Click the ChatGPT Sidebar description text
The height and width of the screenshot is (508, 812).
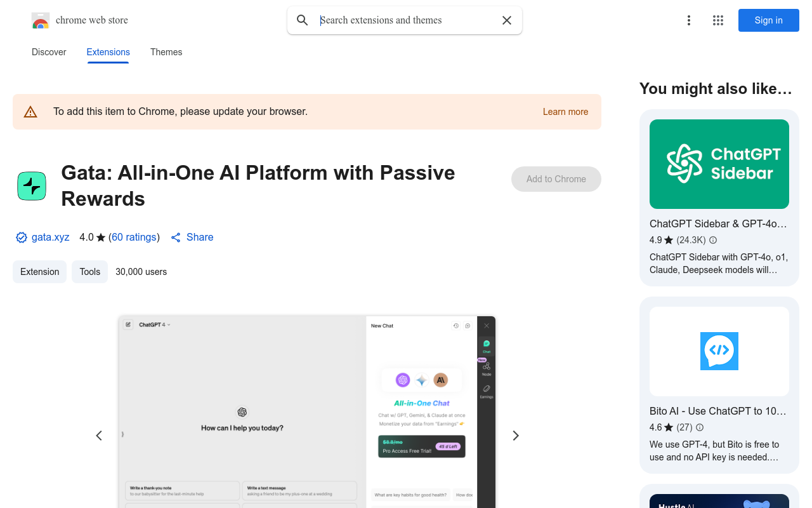click(719, 264)
